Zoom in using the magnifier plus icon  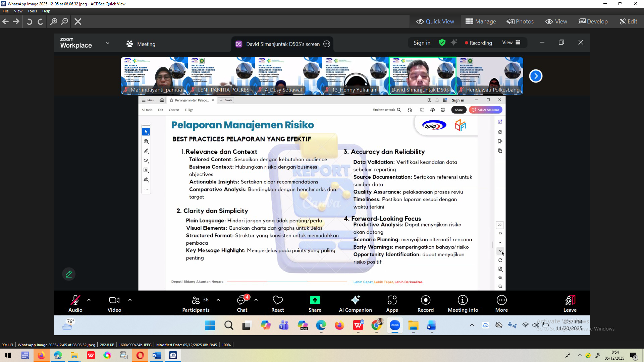[53, 21]
